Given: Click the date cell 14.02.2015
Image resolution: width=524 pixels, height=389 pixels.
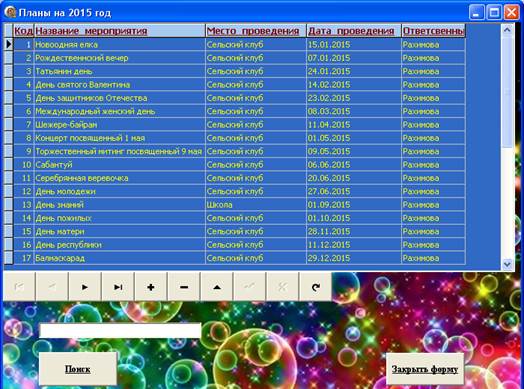Looking at the screenshot, I should (354, 85).
